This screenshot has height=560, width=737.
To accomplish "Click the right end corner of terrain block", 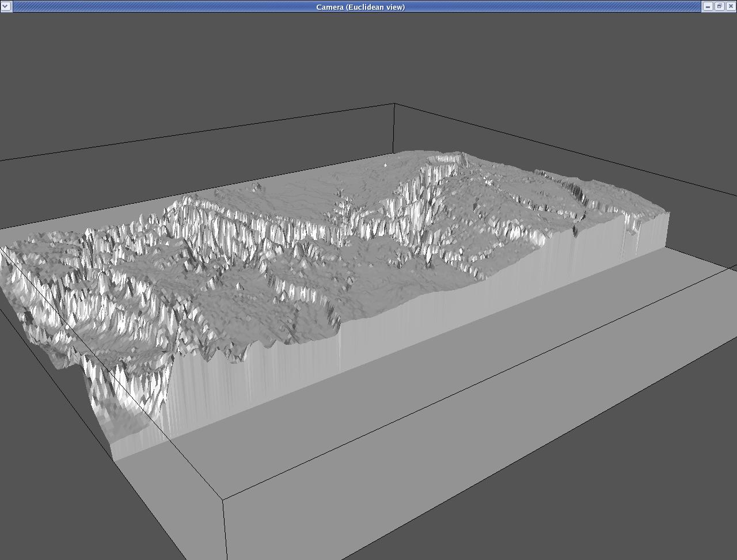I will [x=668, y=214].
